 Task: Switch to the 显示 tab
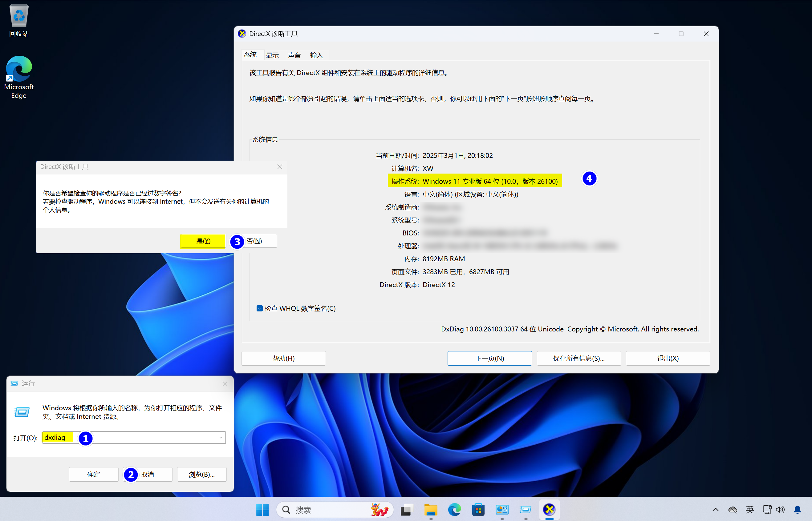272,55
